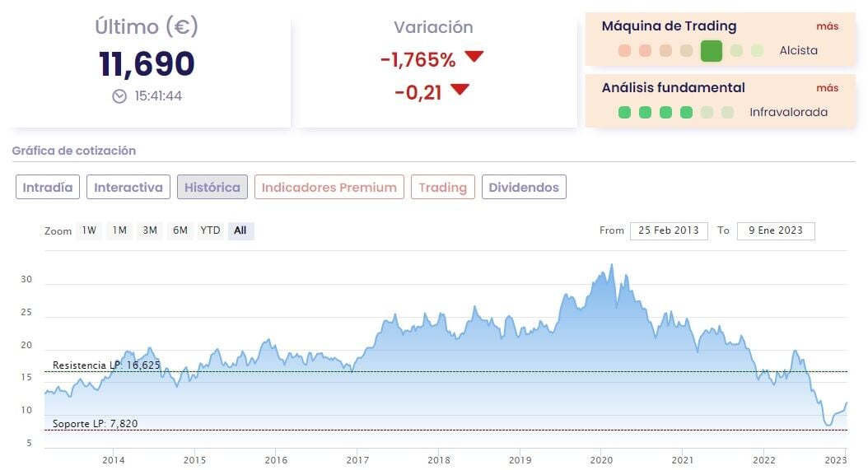Open 'más' link for Máquina de Trading
Screen dimensions: 868x470
pyautogui.click(x=827, y=26)
